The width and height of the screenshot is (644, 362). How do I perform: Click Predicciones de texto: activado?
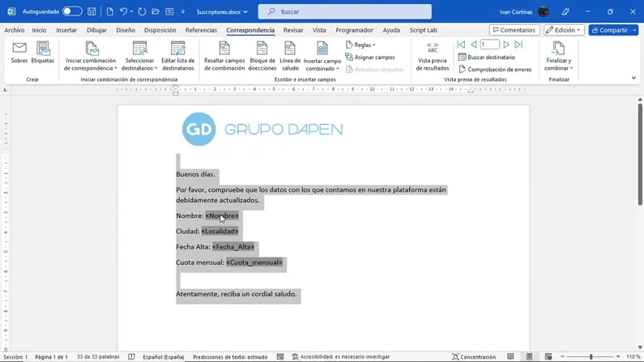point(230,356)
